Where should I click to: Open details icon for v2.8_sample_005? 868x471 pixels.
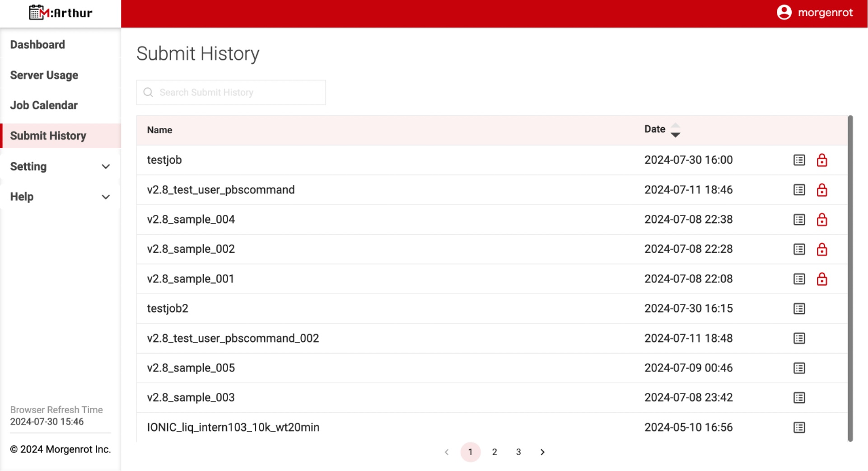799,368
